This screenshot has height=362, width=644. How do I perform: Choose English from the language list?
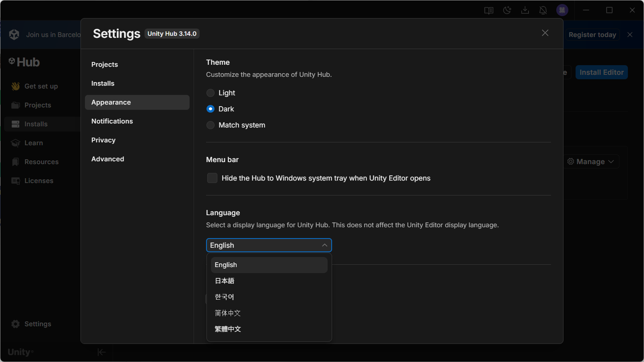(269, 265)
